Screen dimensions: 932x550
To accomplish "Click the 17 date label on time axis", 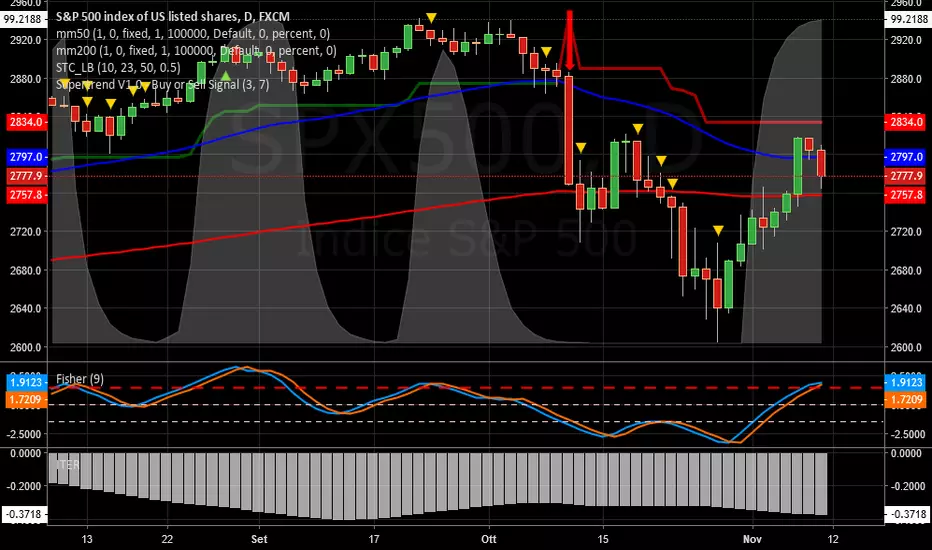I will (373, 539).
